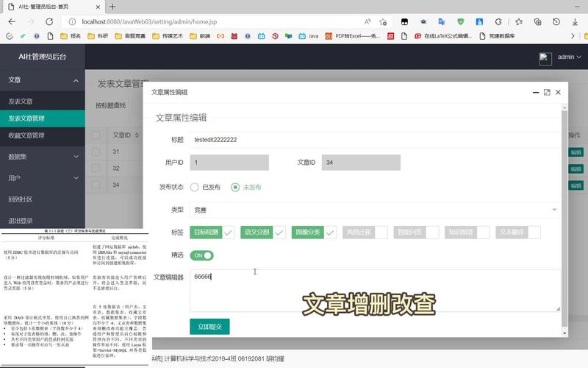Open the admin user dropdown menu
This screenshot has width=588, height=368.
pyautogui.click(x=569, y=57)
